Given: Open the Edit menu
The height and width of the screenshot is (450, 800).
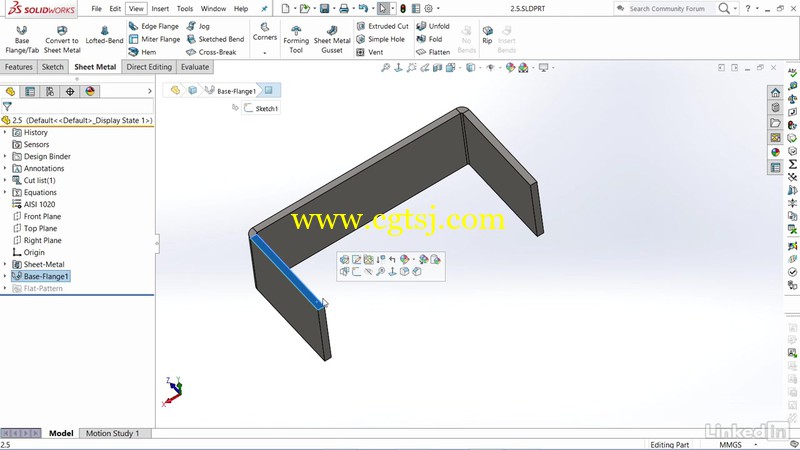Looking at the screenshot, I should coord(115,9).
